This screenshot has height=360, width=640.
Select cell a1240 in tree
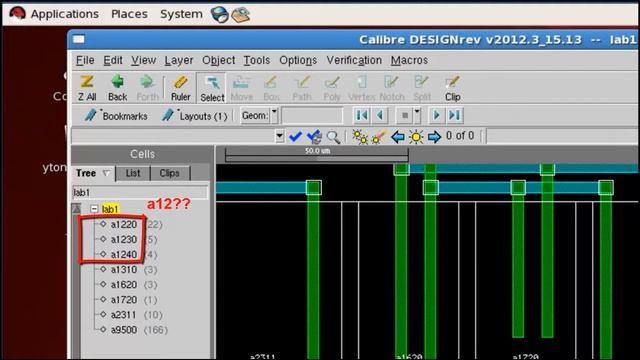[124, 254]
